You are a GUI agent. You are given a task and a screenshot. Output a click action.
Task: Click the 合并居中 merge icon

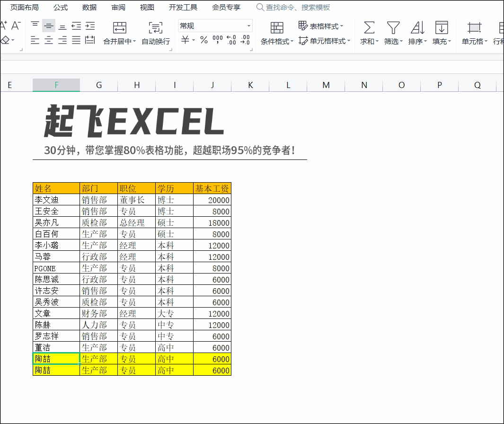[120, 27]
